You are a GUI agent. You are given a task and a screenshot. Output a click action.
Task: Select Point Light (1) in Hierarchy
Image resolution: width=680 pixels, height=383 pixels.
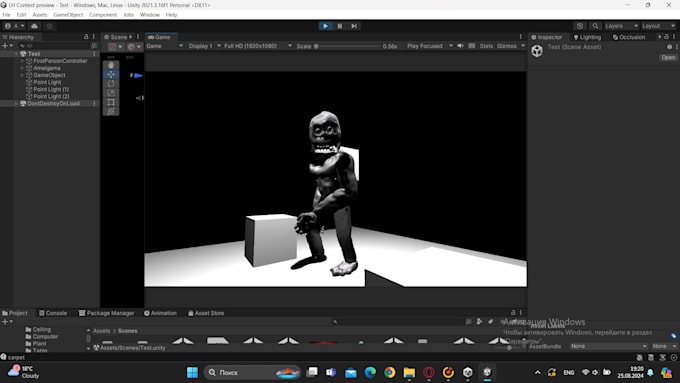pos(51,89)
